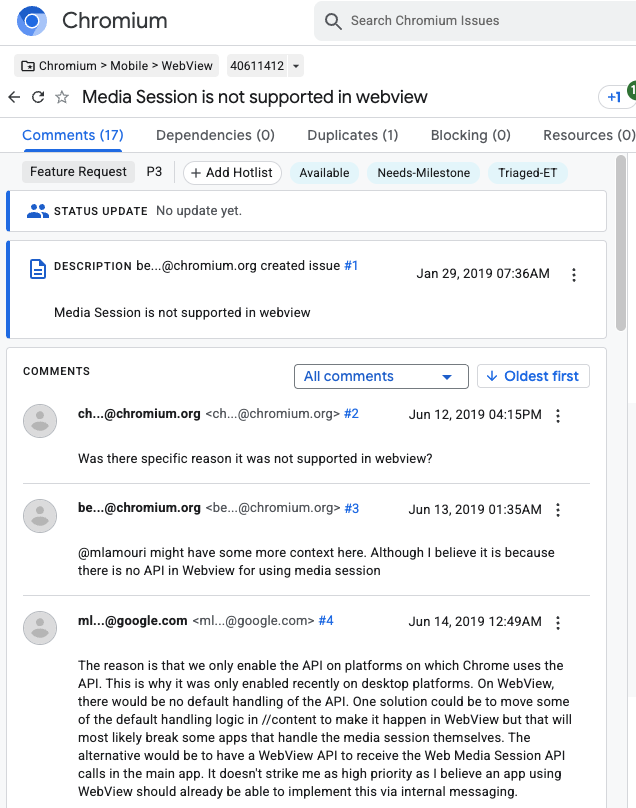Image resolution: width=636 pixels, height=808 pixels.
Task: Open the All comments filter dropdown
Action: point(381,376)
